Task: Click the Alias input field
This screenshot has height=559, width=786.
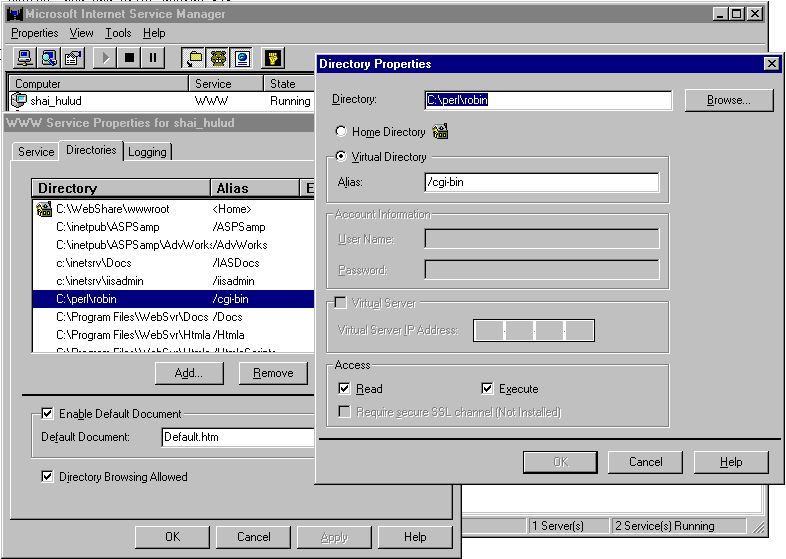Action: [x=541, y=182]
